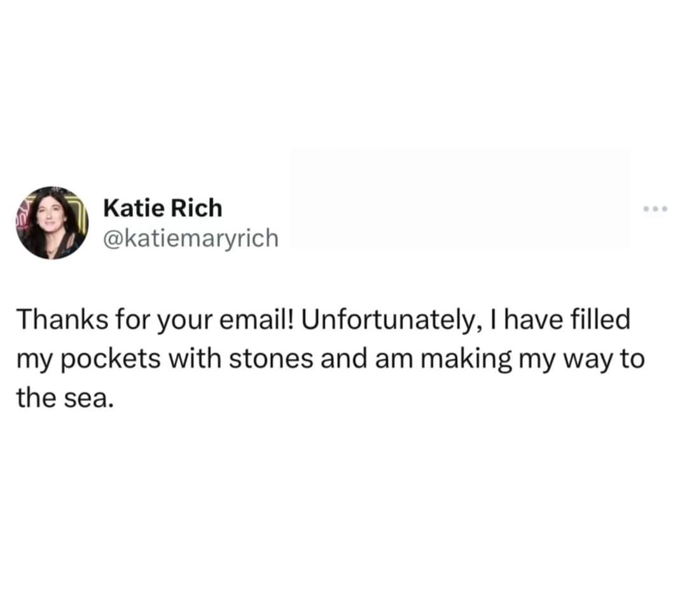Image resolution: width=687 pixels, height=616 pixels.
Task: Open the @katiemaryrich handle link
Action: point(190,238)
